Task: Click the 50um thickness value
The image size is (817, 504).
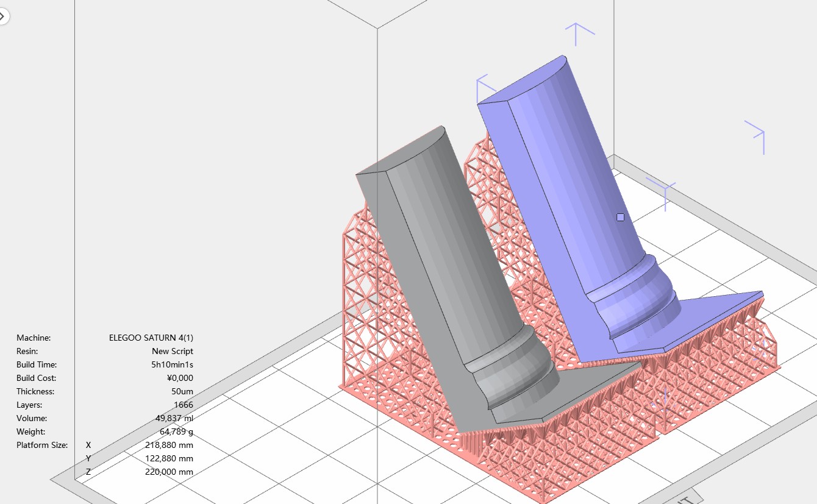Action: coord(182,391)
